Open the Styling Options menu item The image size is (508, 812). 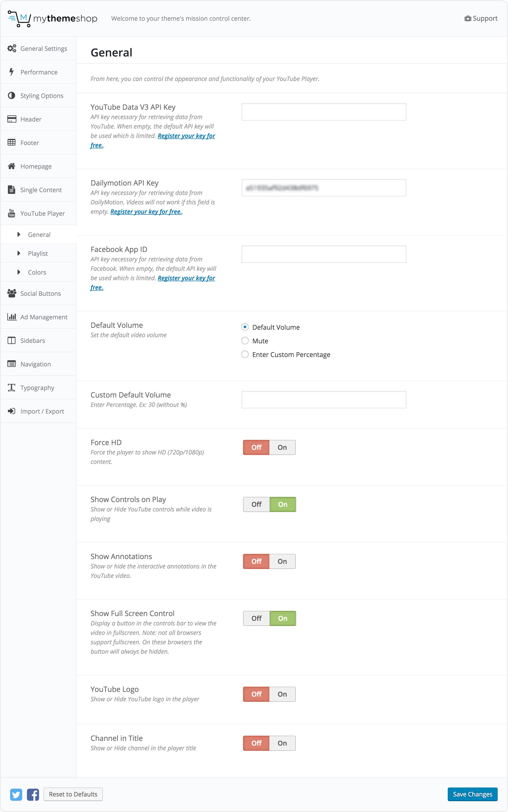(x=42, y=95)
